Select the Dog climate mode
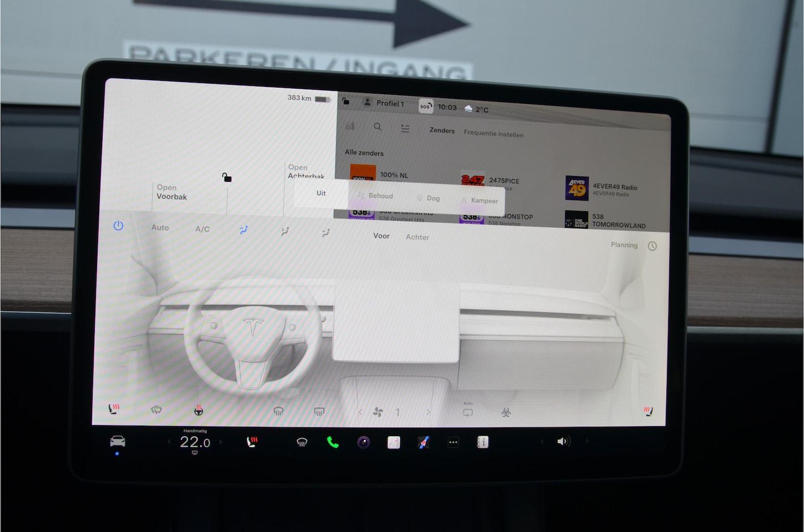The height and width of the screenshot is (532, 804). click(428, 198)
